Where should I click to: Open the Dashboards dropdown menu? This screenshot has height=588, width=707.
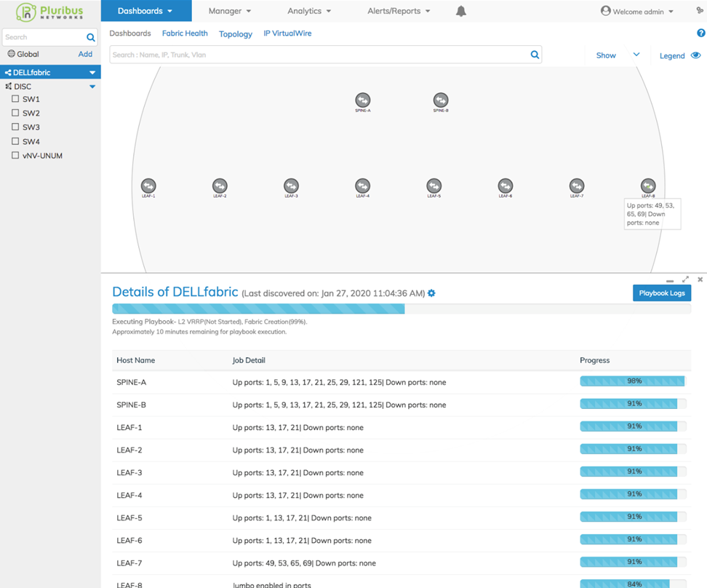[x=145, y=11]
